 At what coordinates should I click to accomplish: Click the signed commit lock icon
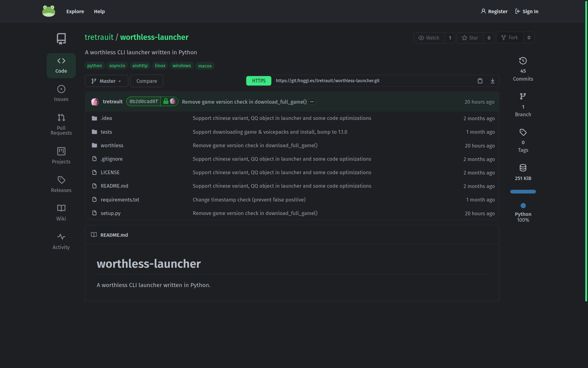(x=166, y=102)
